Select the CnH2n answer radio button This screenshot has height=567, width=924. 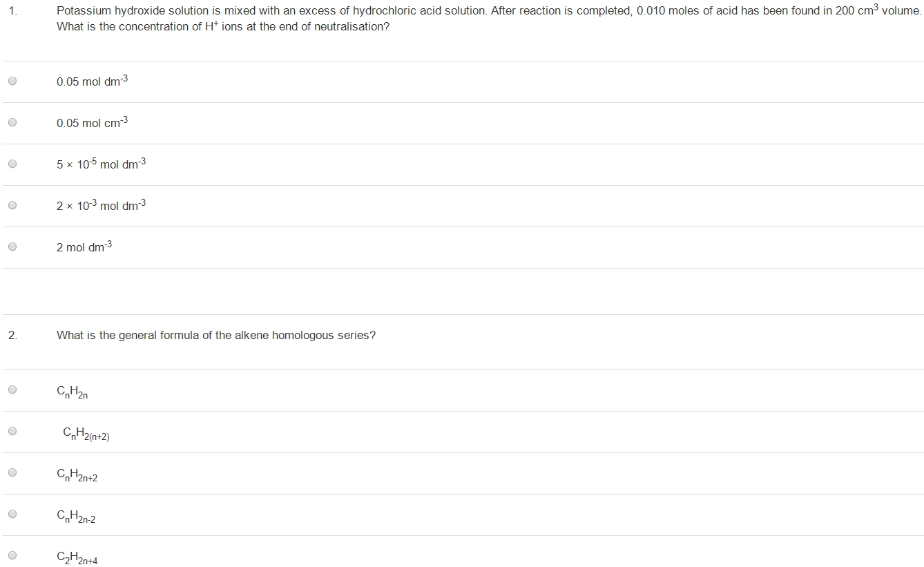(12, 390)
